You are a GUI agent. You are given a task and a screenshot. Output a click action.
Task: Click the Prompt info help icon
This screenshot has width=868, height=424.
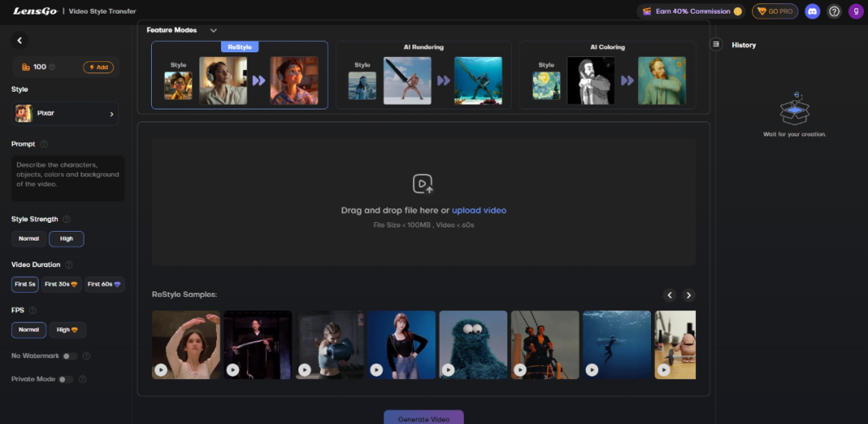[x=43, y=144]
